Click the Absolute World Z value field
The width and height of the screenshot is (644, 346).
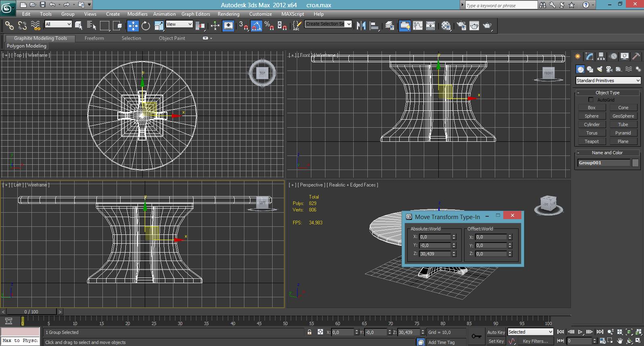(435, 254)
